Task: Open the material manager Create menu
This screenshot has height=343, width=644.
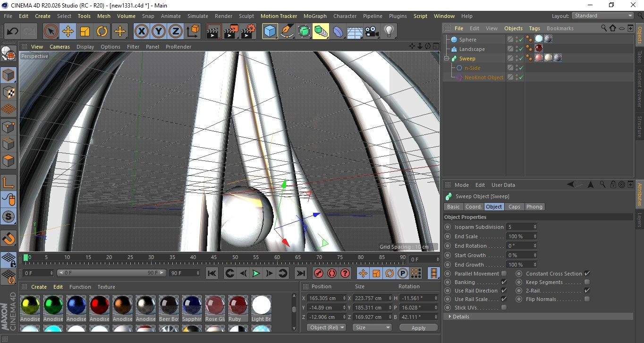Action: pos(39,287)
